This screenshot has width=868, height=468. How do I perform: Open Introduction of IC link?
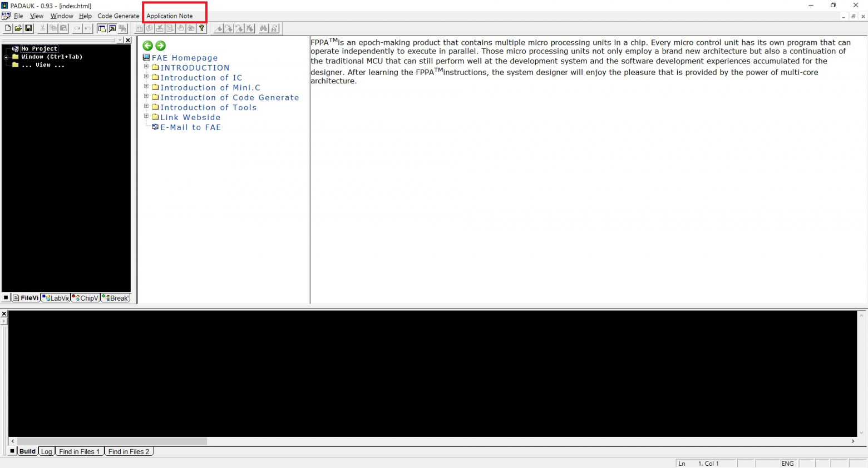201,78
